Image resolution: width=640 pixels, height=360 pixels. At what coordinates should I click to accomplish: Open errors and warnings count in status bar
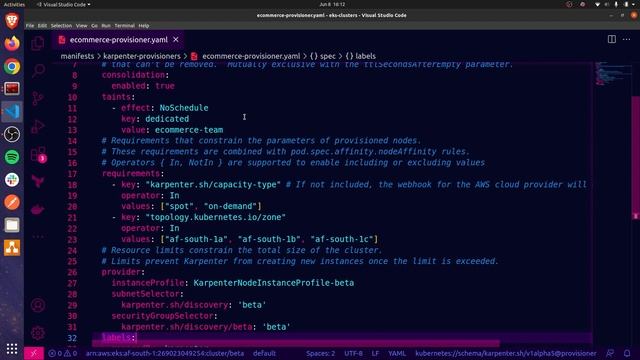click(x=62, y=353)
